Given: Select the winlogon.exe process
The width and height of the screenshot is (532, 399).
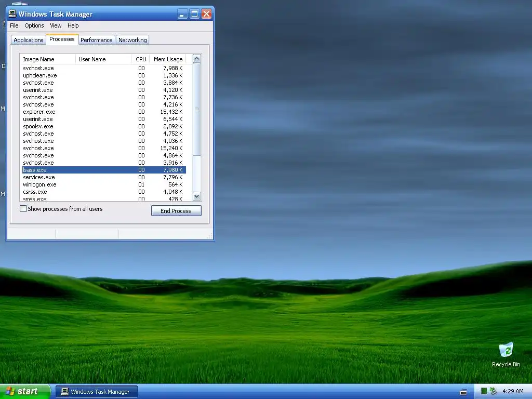Looking at the screenshot, I should 104,184.
